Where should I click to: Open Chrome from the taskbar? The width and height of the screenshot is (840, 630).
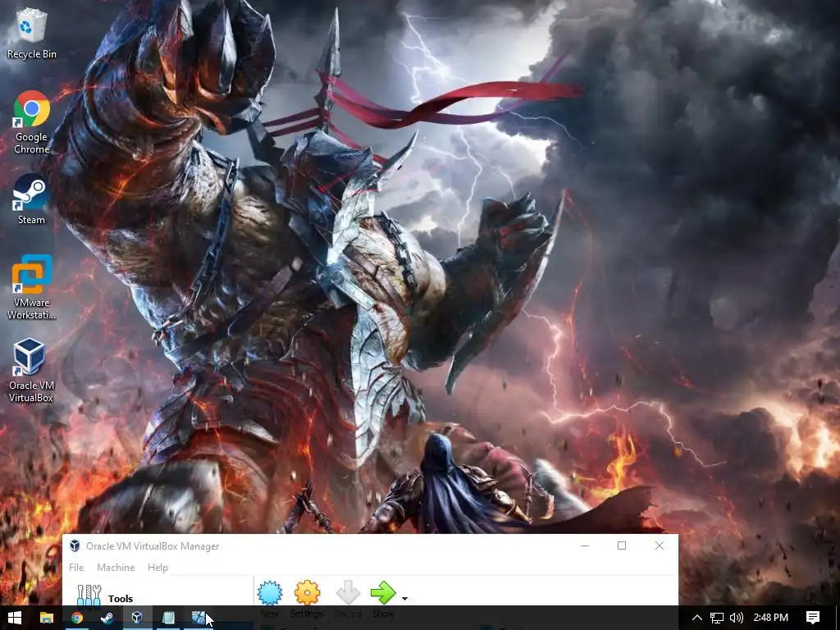click(x=77, y=618)
